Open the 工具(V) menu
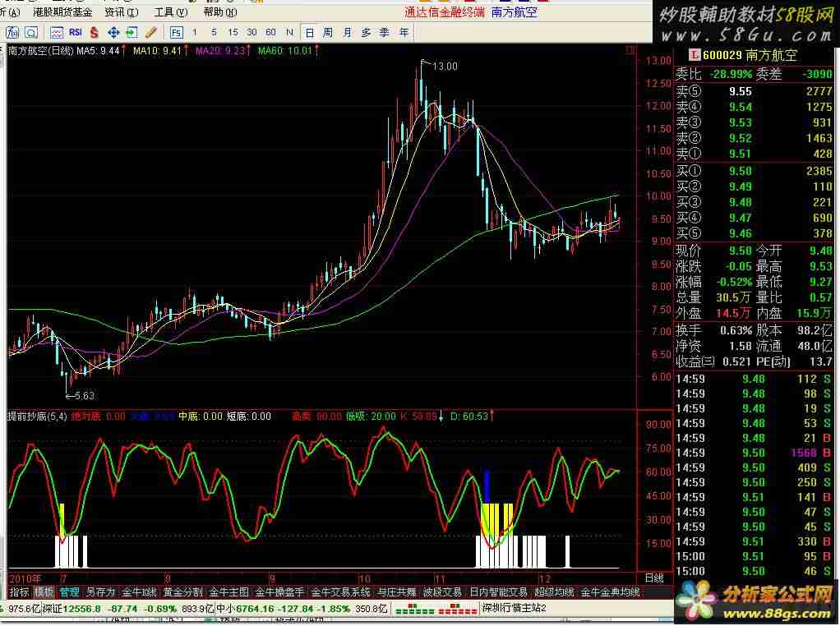 [171, 12]
